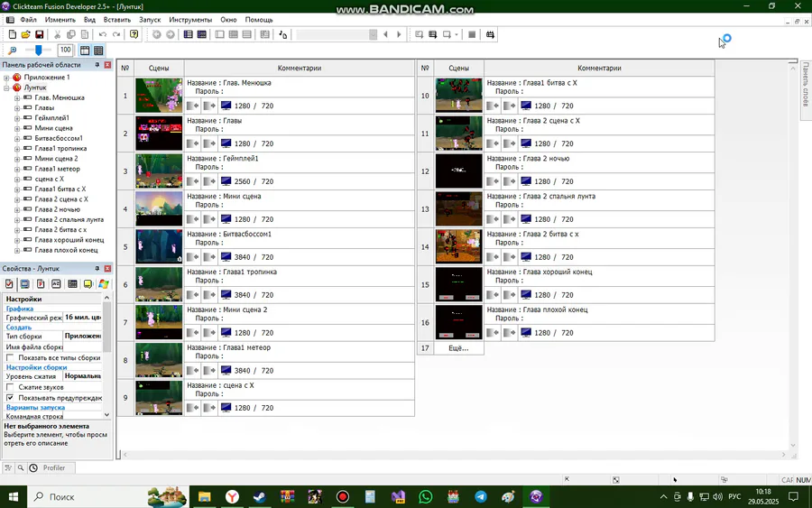Expand the Битвасбоссом1 tree node
The image size is (812, 508).
tap(17, 139)
